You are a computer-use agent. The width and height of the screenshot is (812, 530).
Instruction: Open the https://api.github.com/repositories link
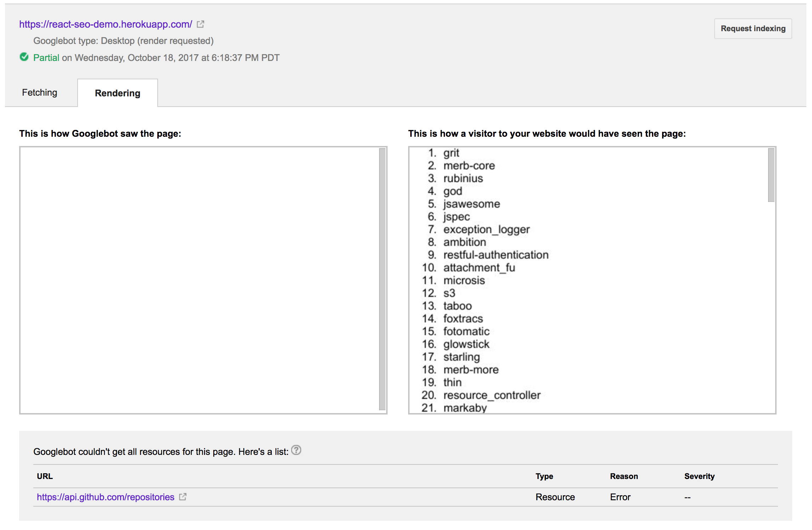105,497
